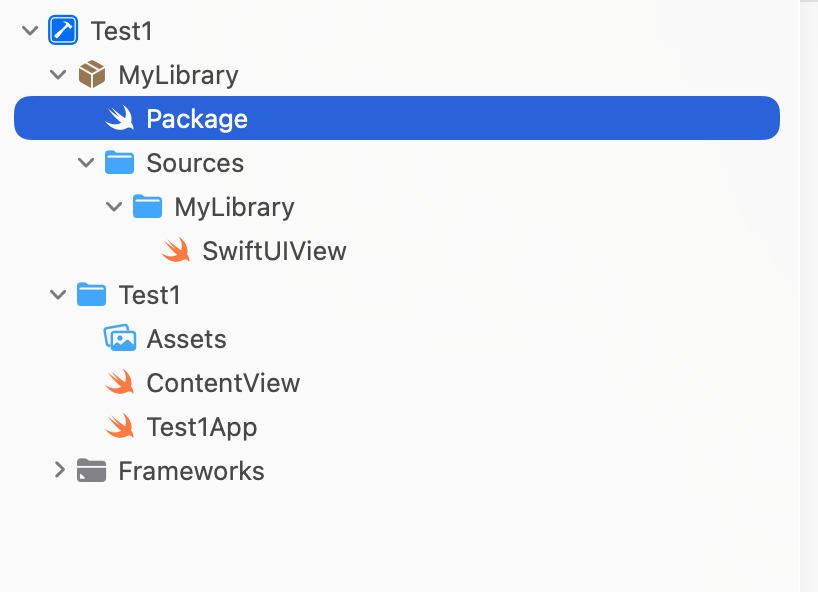This screenshot has height=592, width=818.
Task: Click the gray Frameworks folder icon
Action: 91,471
